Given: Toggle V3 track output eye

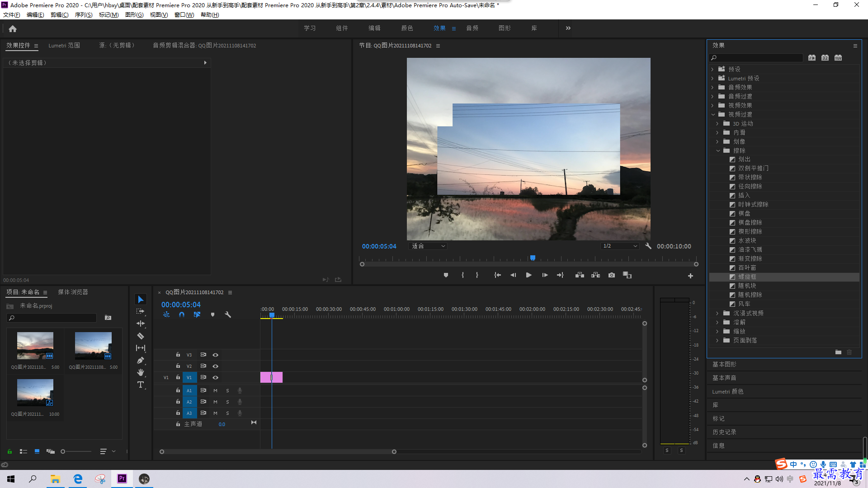Looking at the screenshot, I should click(x=216, y=355).
